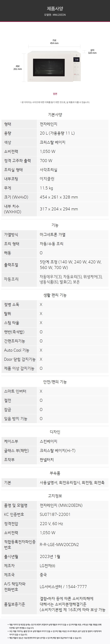This screenshot has width=110, height=644.
Task: Click KC 인증번호 SU07187-22001 value
Action: 55,514
